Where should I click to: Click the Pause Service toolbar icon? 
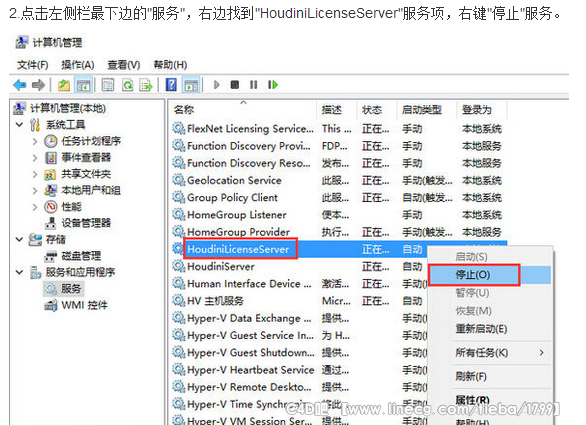click(253, 85)
